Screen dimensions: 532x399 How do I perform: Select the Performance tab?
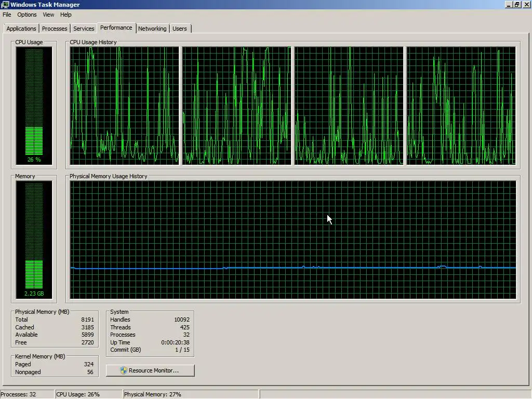(116, 28)
